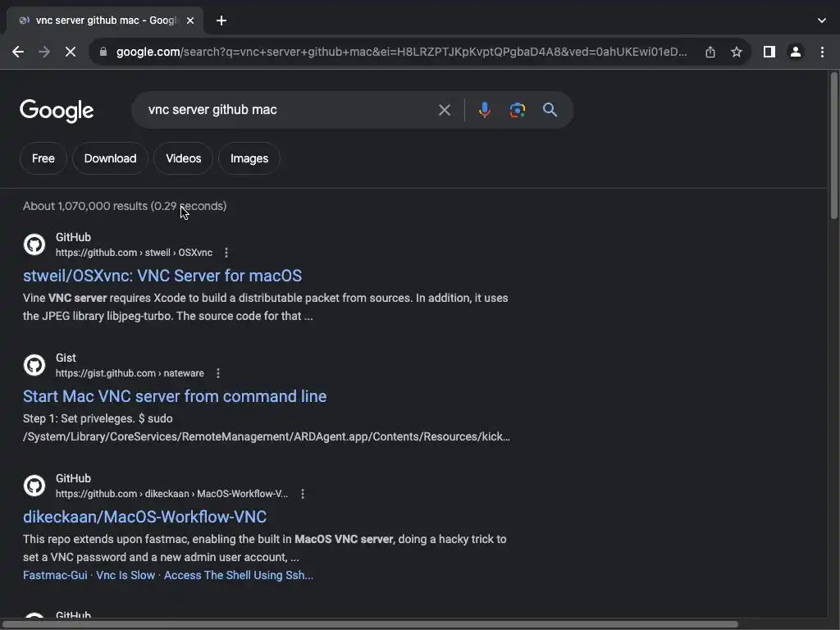The image size is (840, 630).
Task: Open more options for gist nateware result
Action: [218, 373]
